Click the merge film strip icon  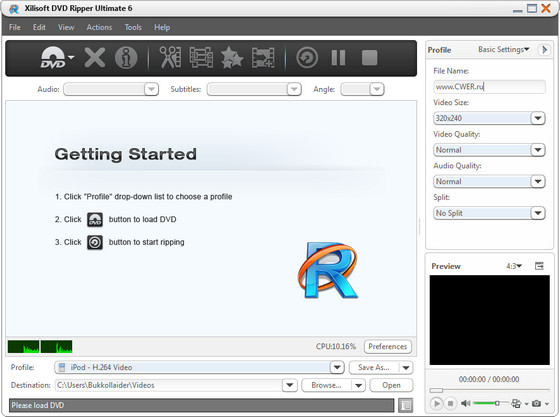coord(263,57)
